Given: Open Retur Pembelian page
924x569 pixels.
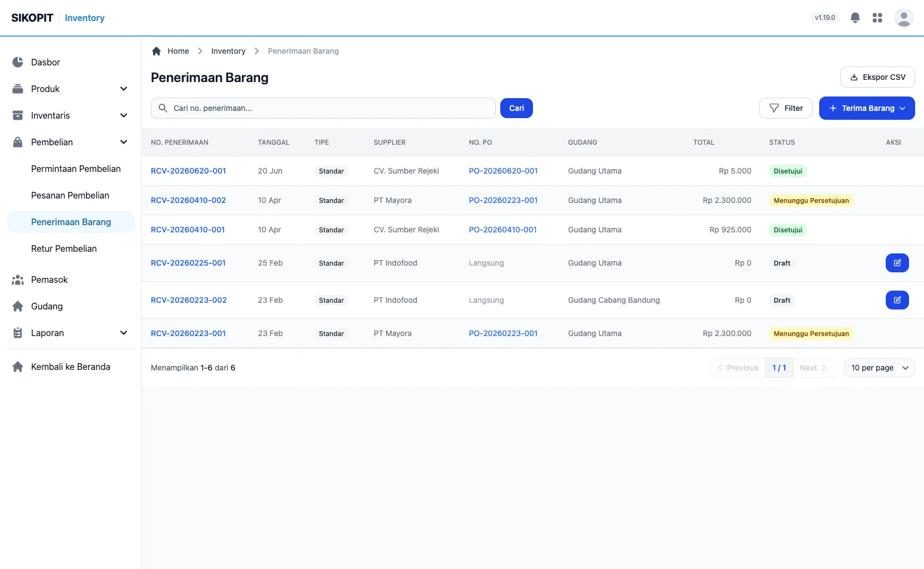Looking at the screenshot, I should [x=64, y=248].
